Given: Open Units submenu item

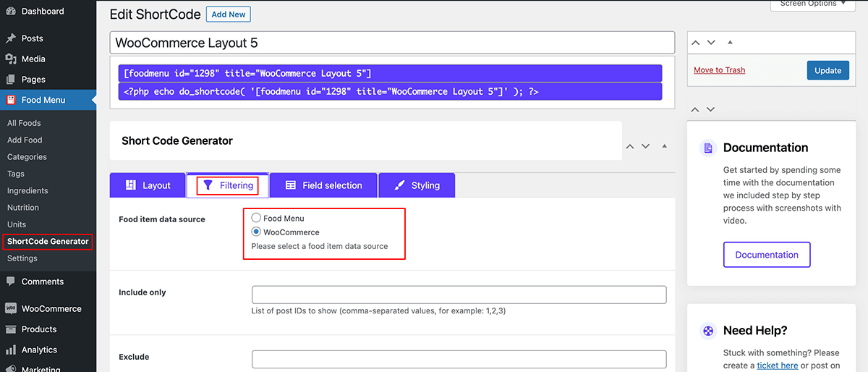Looking at the screenshot, I should pos(17,224).
